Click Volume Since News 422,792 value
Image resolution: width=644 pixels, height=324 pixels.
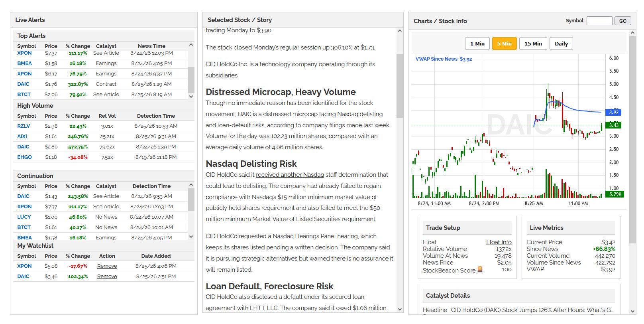pos(605,262)
